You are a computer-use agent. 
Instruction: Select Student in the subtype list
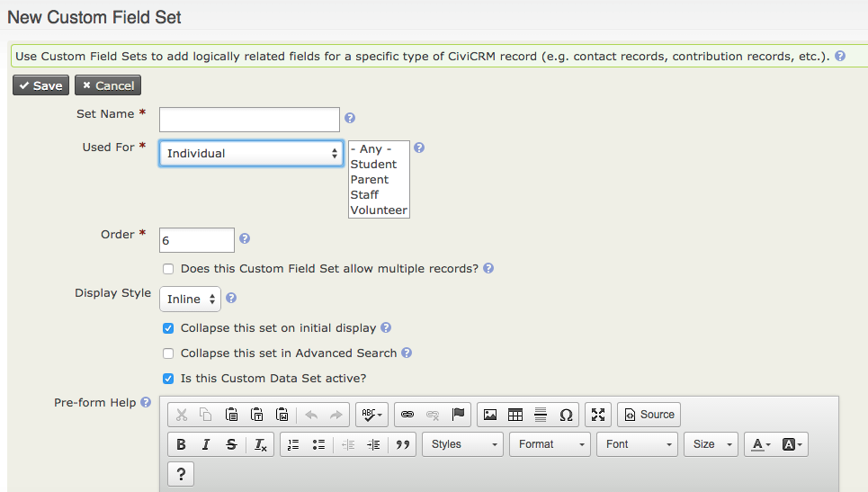373,165
